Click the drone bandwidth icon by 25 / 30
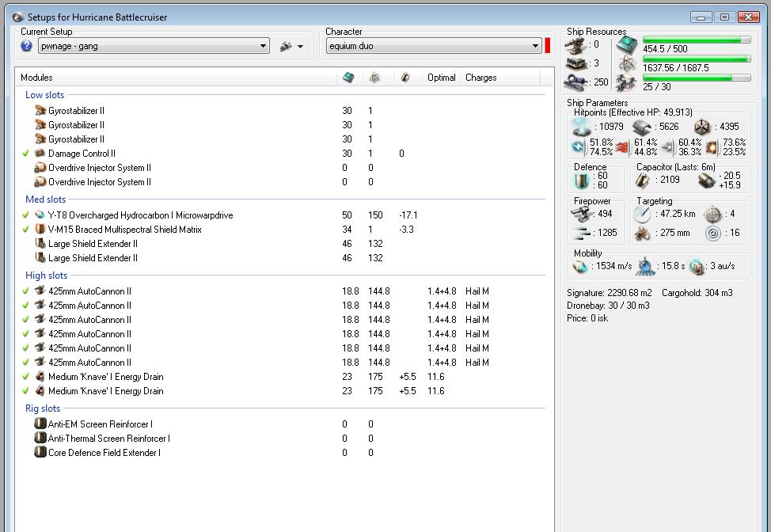Screen dimensions: 771x532 click(626, 82)
